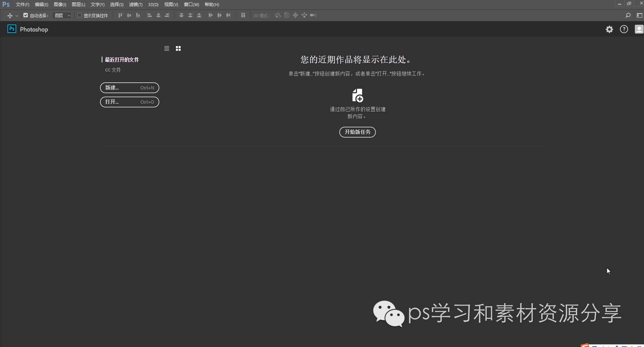This screenshot has width=644, height=347.
Task: Open the help question mark icon
Action: click(624, 29)
